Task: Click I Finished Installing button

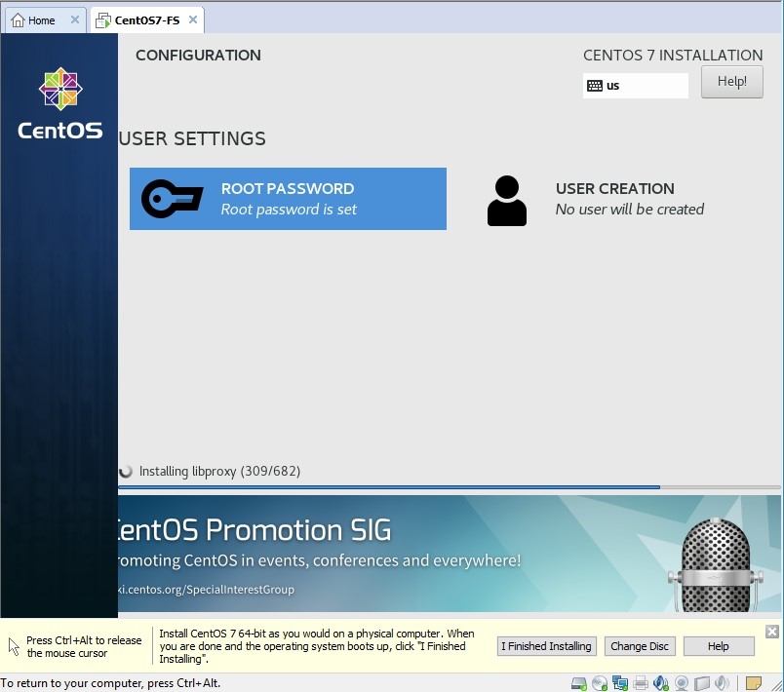Action: [546, 646]
